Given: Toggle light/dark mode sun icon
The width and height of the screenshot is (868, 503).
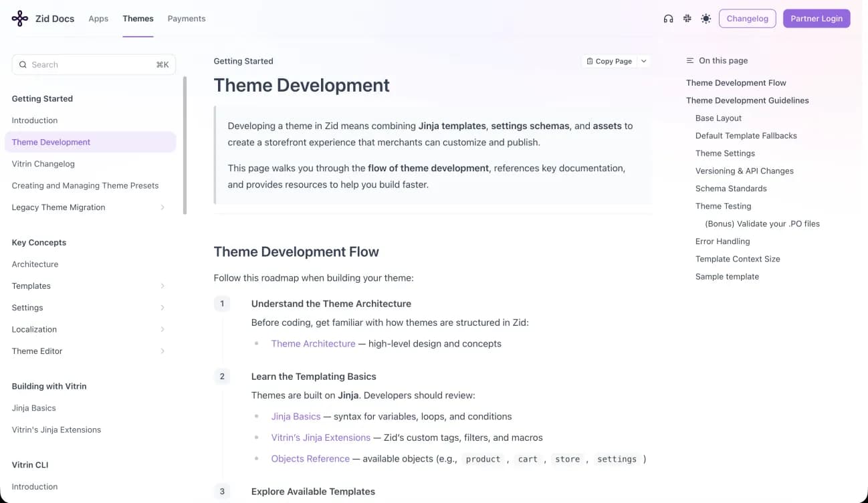Looking at the screenshot, I should point(706,19).
